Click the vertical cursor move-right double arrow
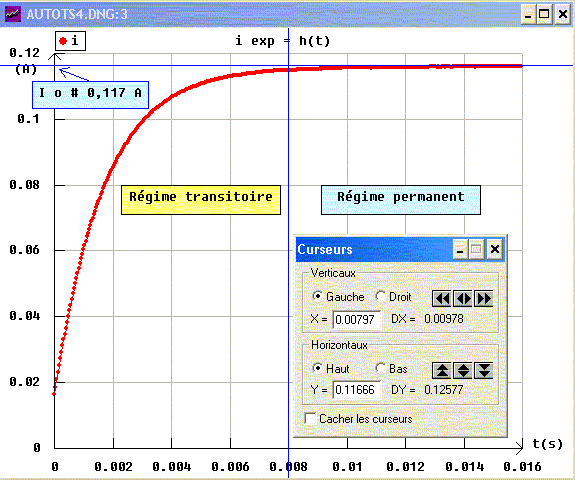This screenshot has width=575, height=480. [484, 298]
